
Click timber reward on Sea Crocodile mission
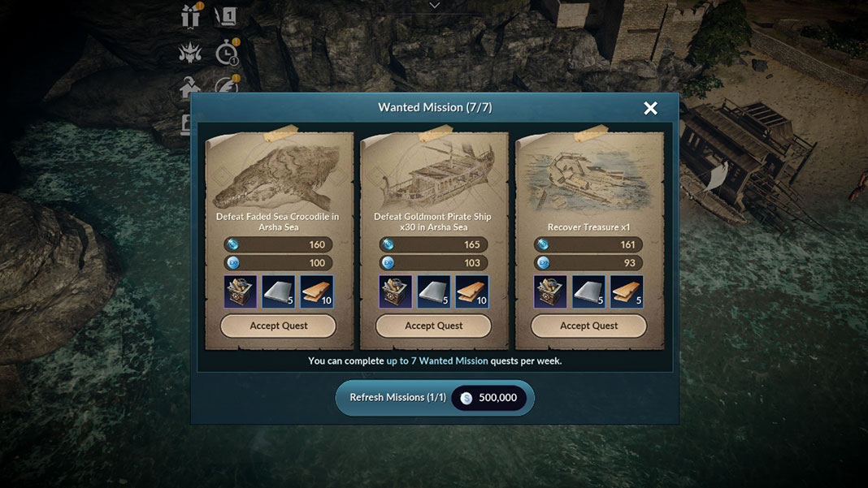click(317, 292)
